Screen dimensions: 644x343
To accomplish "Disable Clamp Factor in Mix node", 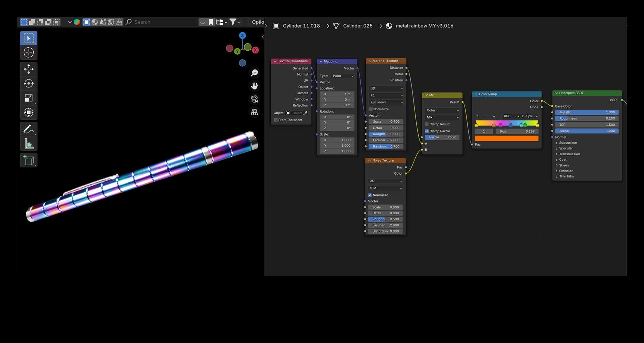I will click(427, 131).
